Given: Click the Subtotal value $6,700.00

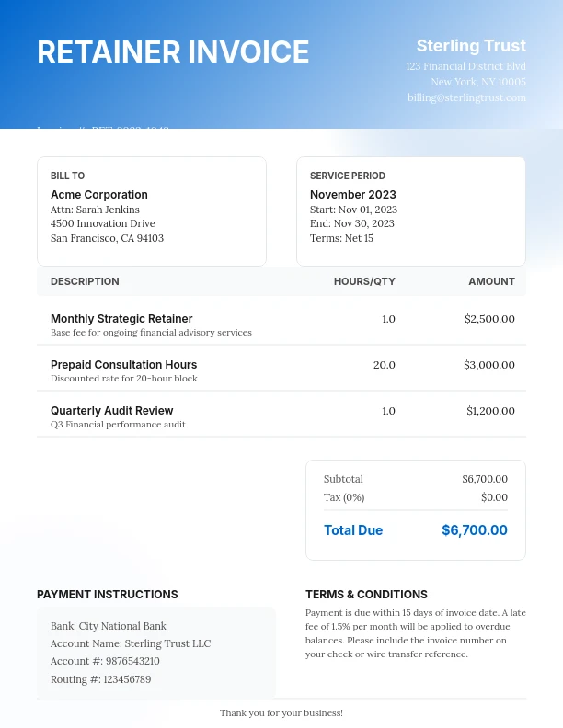Looking at the screenshot, I should [484, 479].
